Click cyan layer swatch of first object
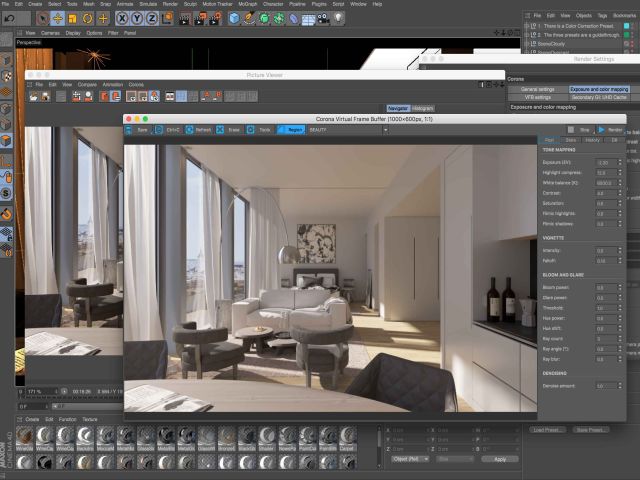The width and height of the screenshot is (640, 480). click(627, 26)
